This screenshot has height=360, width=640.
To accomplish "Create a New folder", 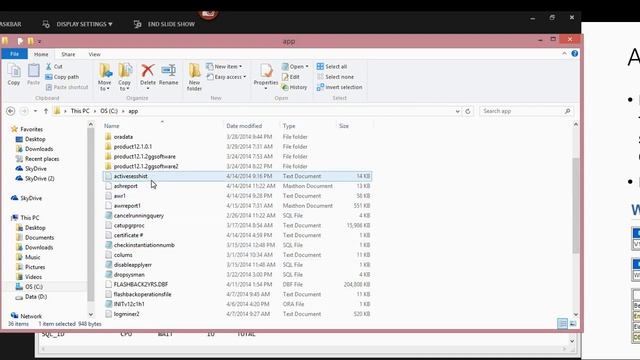I will pos(194,77).
